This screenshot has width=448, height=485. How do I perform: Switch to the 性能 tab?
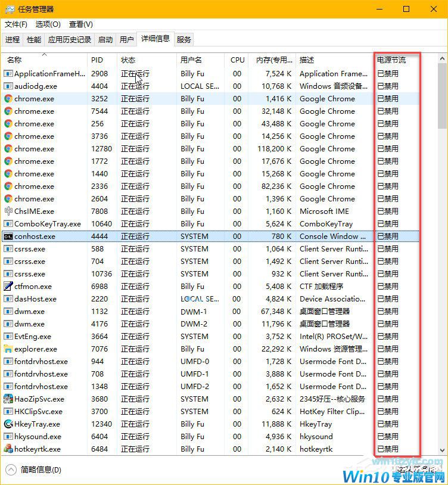pyautogui.click(x=34, y=39)
